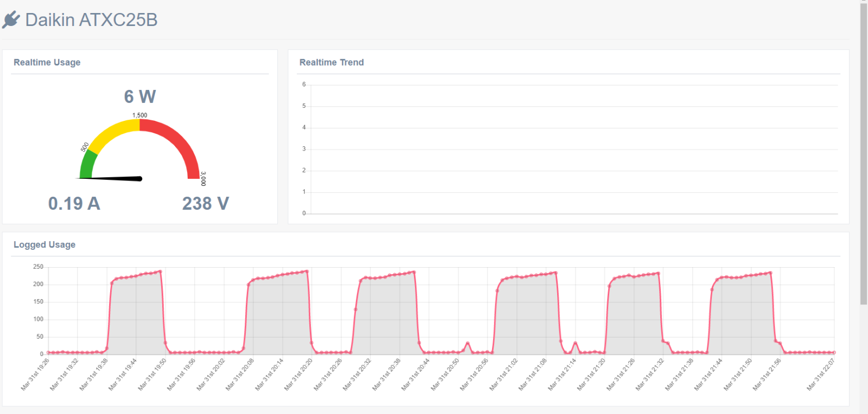Click the Logged Usage panel heading
The image size is (868, 414).
point(44,244)
